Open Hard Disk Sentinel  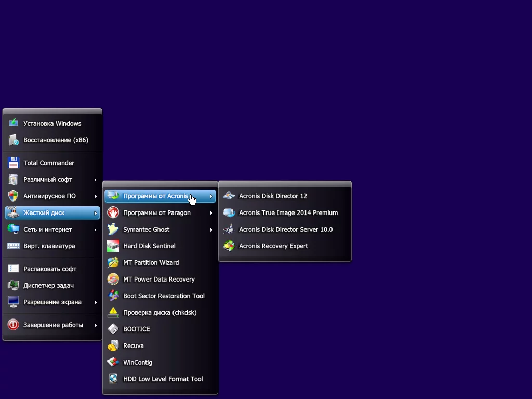click(160, 246)
